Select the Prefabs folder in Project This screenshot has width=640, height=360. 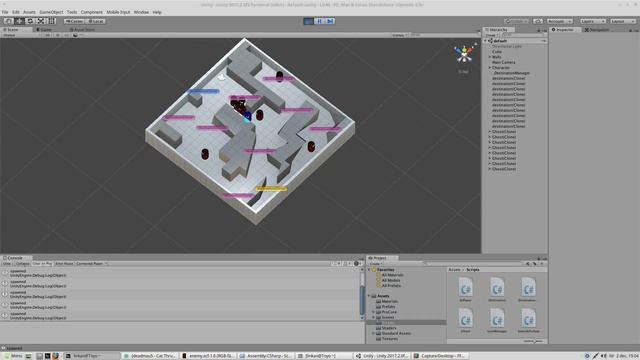[388, 307]
